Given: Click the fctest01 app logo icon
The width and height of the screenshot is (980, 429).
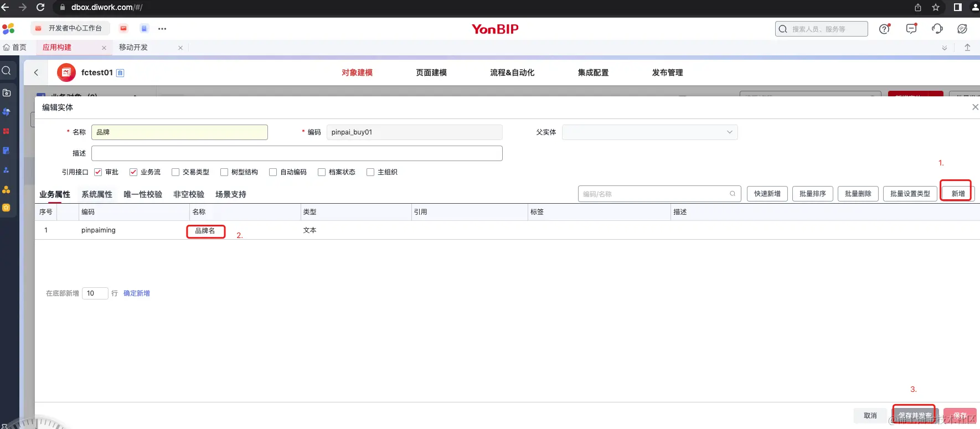Looking at the screenshot, I should [x=66, y=73].
